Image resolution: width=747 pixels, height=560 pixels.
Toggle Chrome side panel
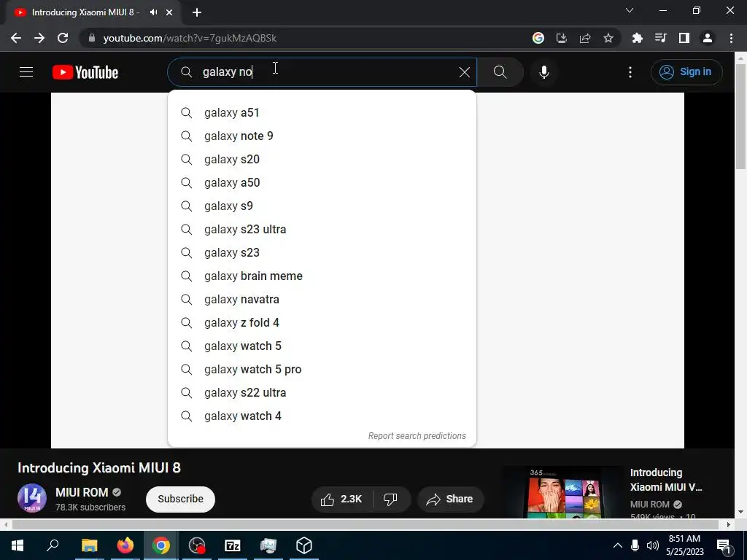[684, 38]
